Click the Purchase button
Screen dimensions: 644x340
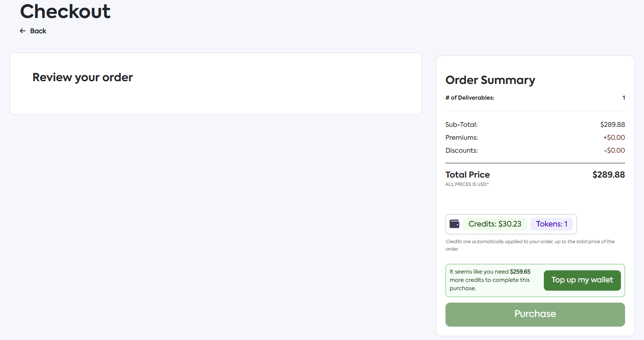tap(535, 314)
